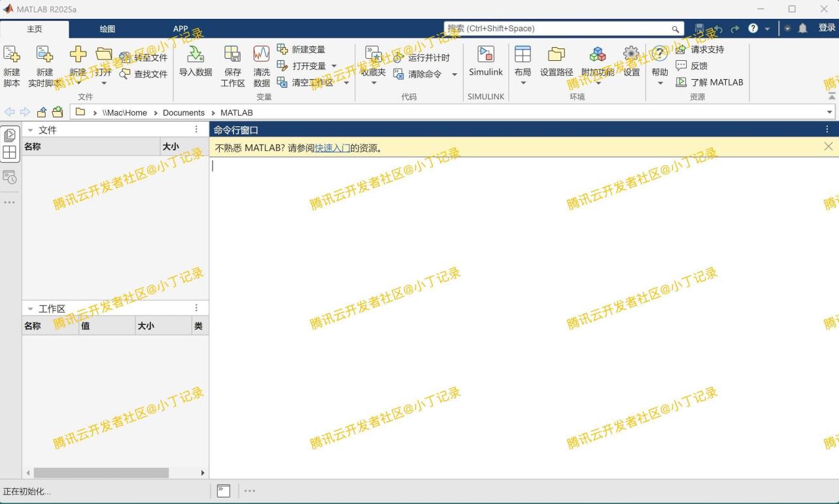The height and width of the screenshot is (504, 839).
Task: Click the save icon beside the search box
Action: (x=699, y=29)
